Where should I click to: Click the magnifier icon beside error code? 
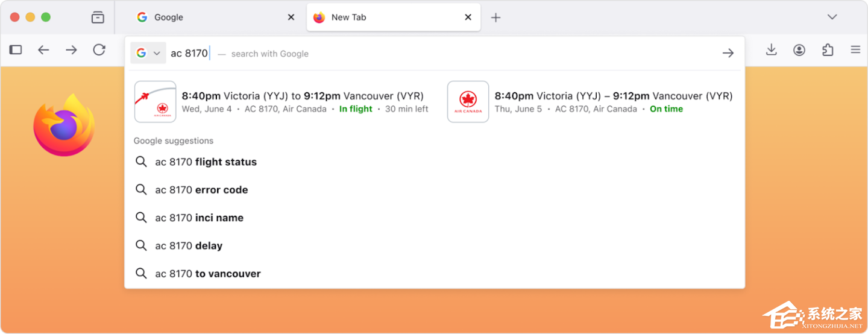(x=141, y=189)
